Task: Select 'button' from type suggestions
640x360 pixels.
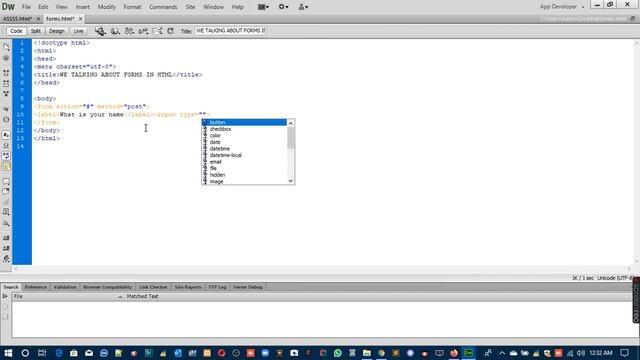Action: pyautogui.click(x=244, y=122)
